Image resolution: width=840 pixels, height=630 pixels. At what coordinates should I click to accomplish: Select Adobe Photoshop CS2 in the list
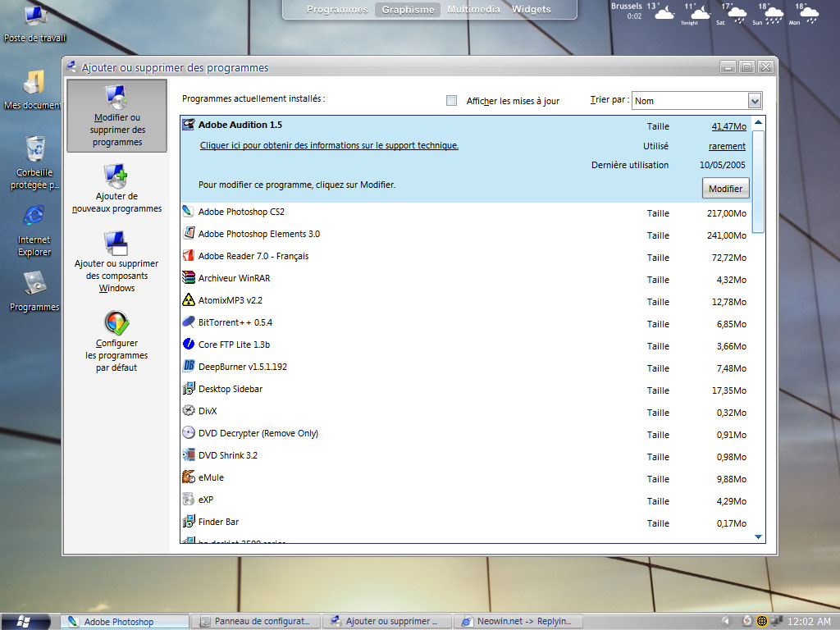click(x=240, y=212)
